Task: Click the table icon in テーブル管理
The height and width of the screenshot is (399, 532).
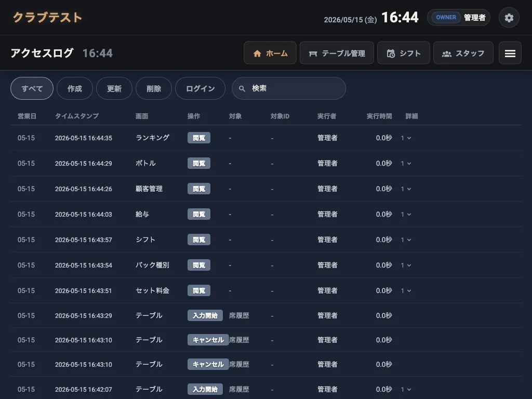Action: [313, 54]
